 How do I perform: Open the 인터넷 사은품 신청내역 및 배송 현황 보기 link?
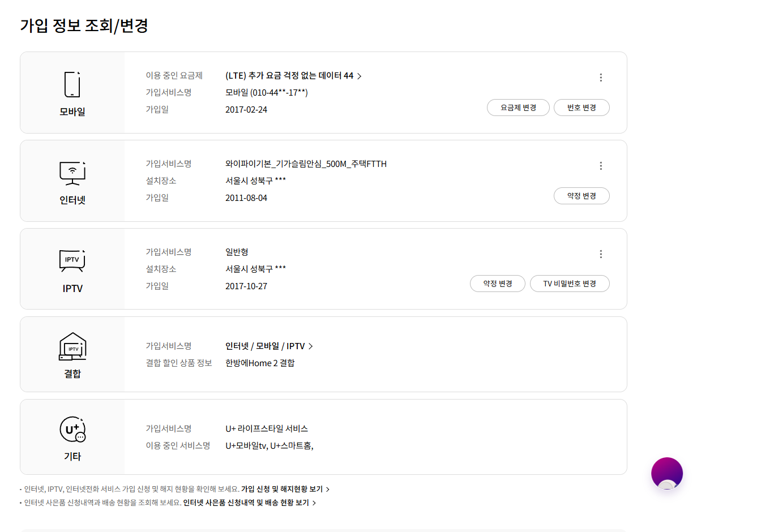tap(249, 503)
